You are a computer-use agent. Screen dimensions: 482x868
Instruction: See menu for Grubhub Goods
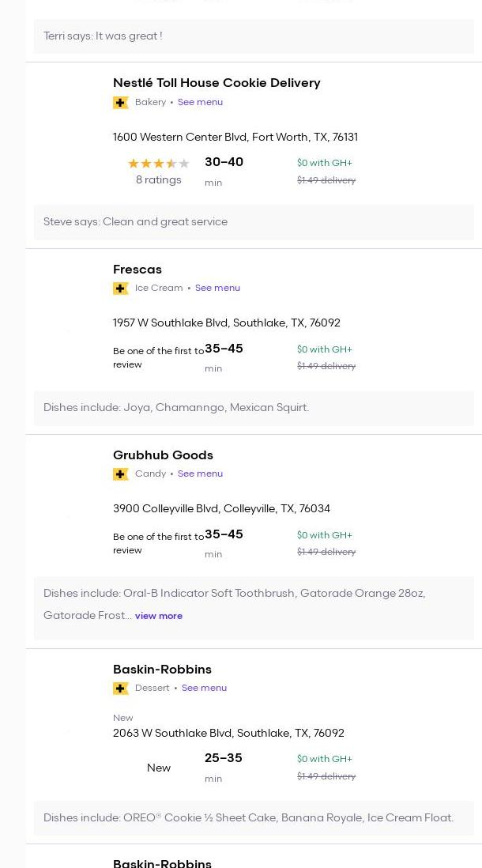[x=200, y=474]
